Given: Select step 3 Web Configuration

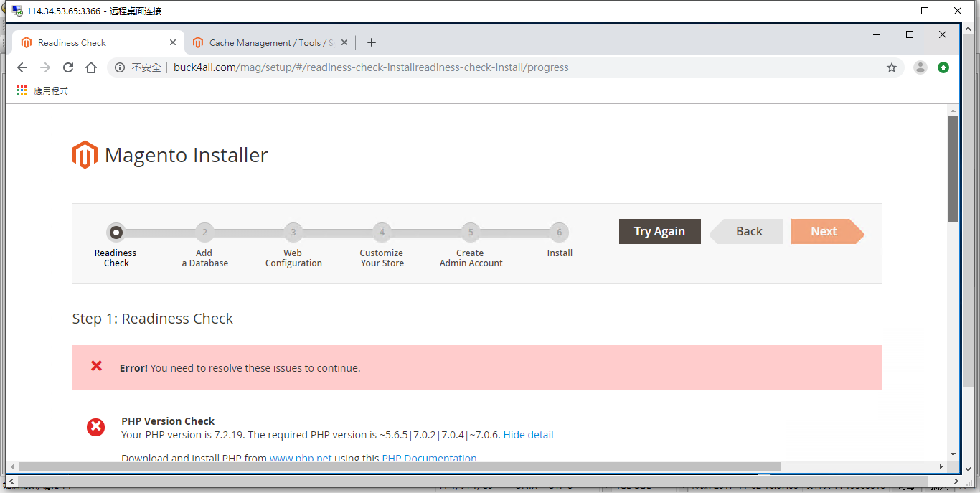Looking at the screenshot, I should pyautogui.click(x=293, y=233).
